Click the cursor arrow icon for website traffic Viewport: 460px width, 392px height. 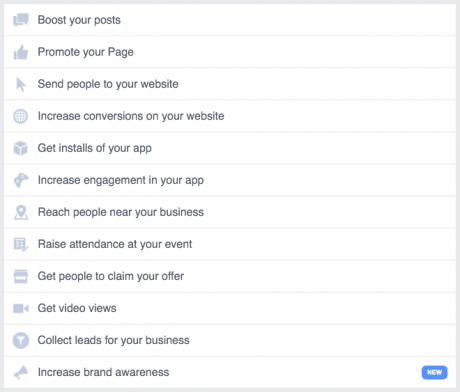click(21, 84)
